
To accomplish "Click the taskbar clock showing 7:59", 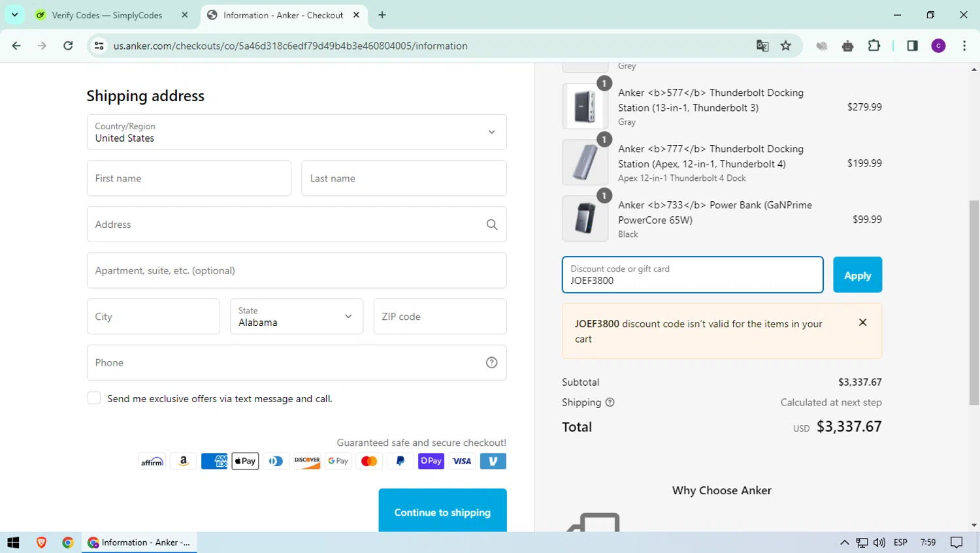I will click(x=928, y=543).
